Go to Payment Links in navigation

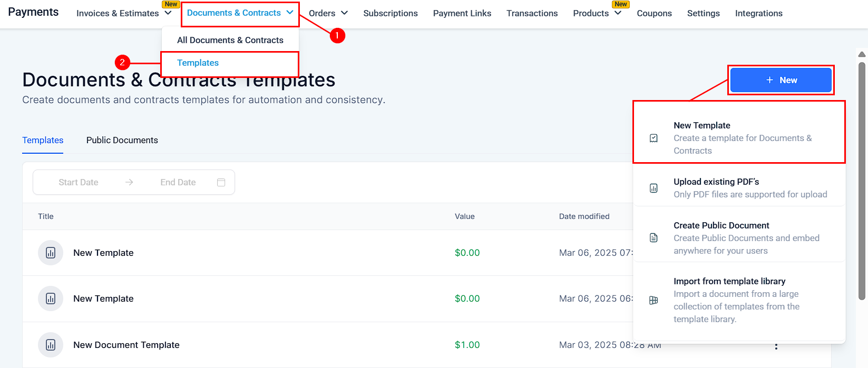point(462,13)
